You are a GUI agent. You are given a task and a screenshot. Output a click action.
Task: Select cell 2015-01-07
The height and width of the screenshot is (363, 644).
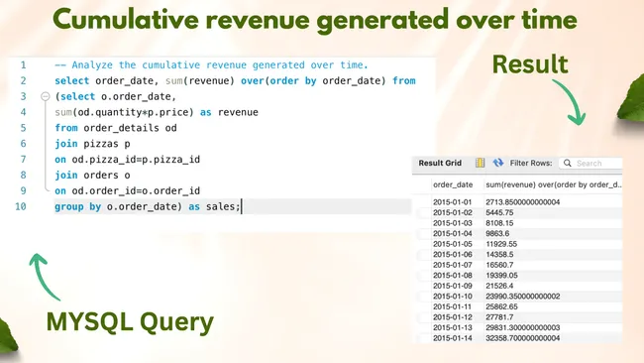click(452, 265)
